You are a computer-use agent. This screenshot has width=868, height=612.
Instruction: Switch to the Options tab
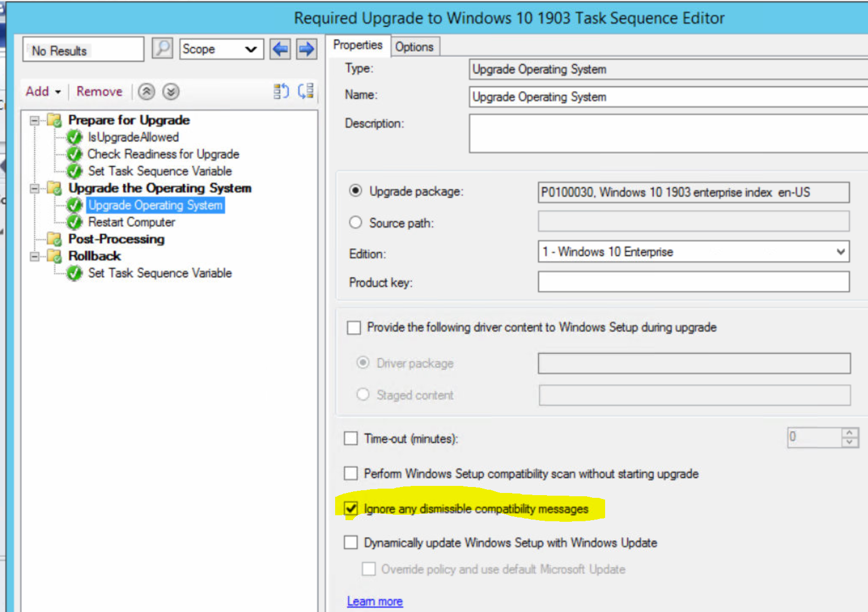click(414, 47)
